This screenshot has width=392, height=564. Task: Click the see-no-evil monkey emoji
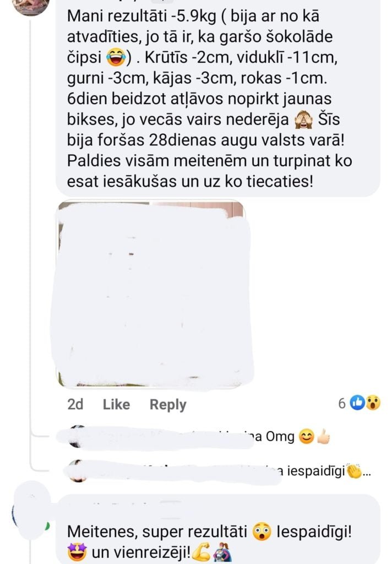(303, 120)
